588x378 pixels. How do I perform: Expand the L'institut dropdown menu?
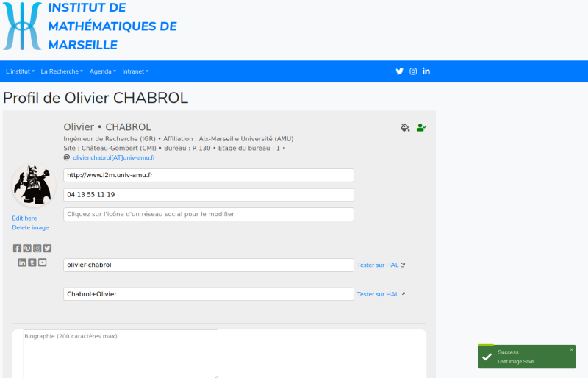20,71
